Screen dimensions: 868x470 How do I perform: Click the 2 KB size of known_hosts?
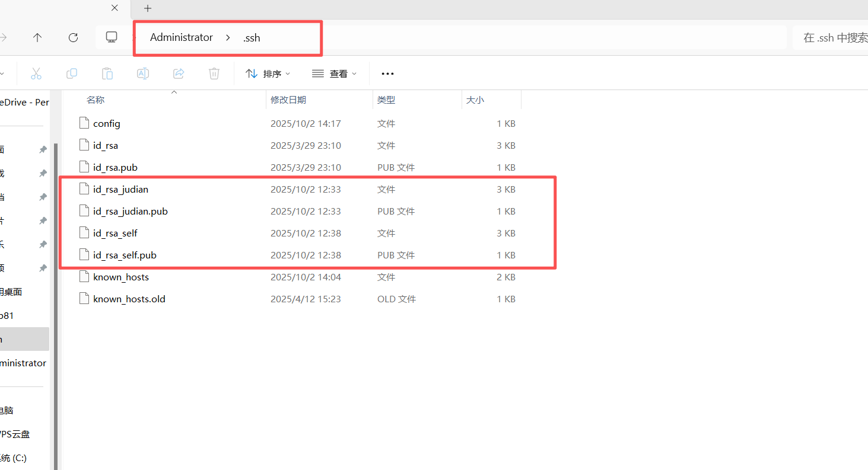(506, 277)
